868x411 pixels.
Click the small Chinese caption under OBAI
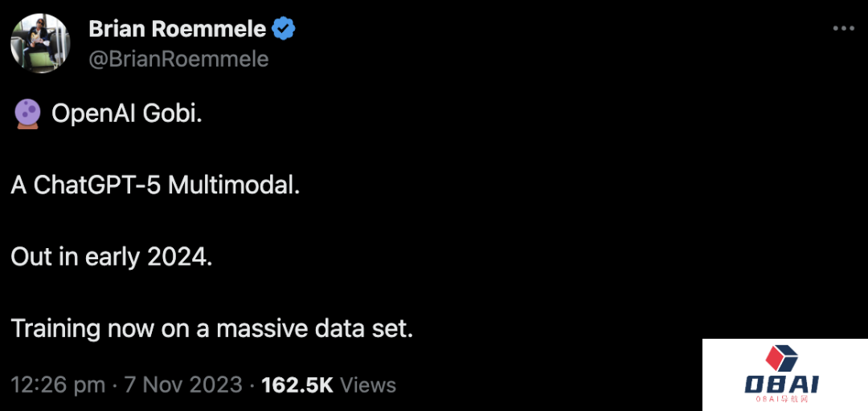(x=781, y=400)
